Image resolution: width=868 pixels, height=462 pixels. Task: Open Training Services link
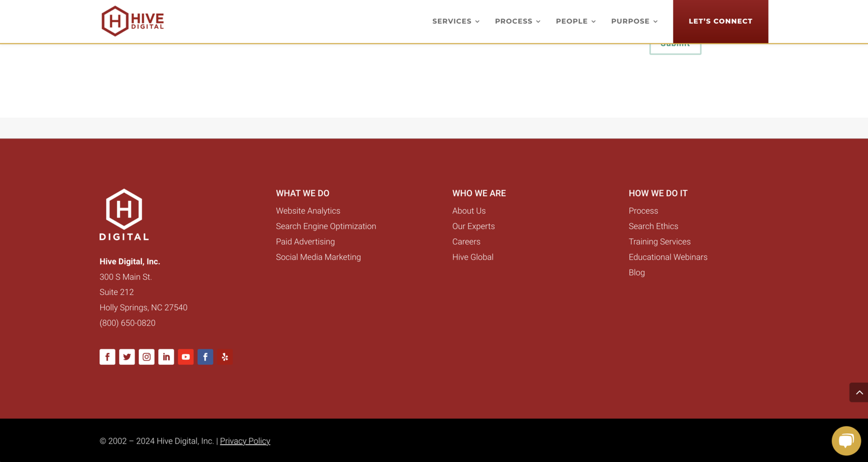click(660, 242)
